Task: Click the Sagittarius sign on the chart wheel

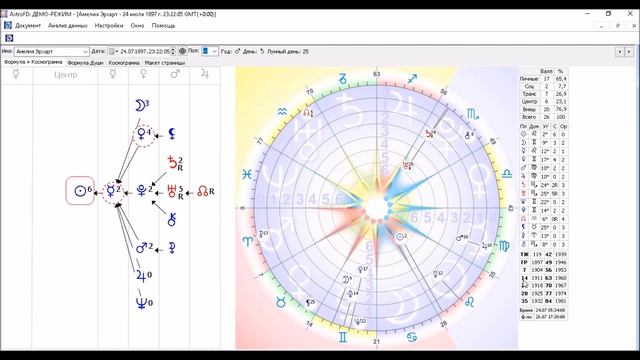Action: pyautogui.click(x=412, y=78)
